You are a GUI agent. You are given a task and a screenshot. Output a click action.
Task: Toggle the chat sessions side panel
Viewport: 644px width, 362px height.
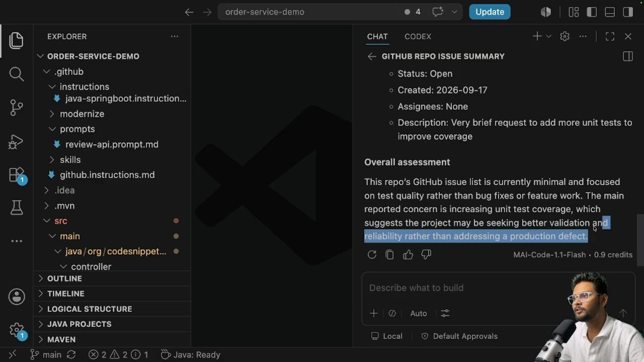(628, 56)
